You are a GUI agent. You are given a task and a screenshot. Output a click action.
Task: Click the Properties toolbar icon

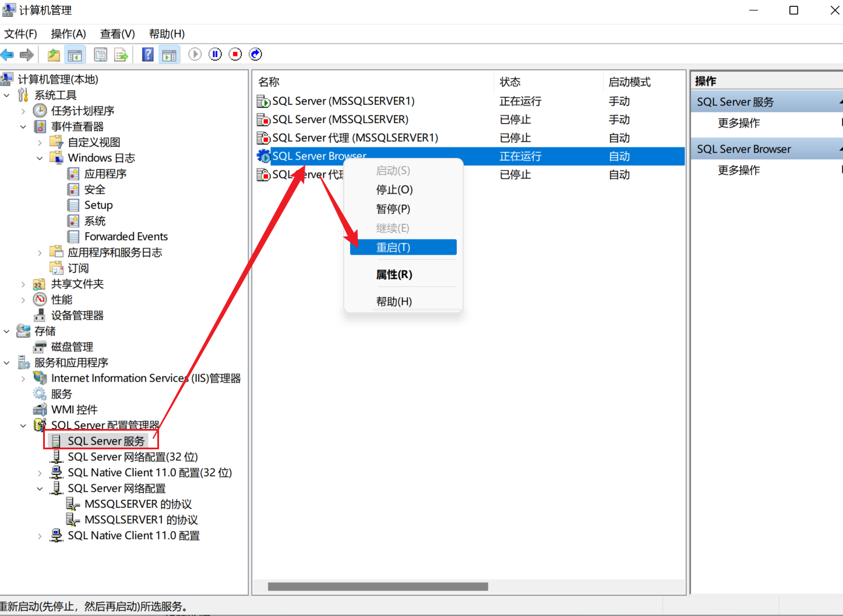(x=101, y=55)
